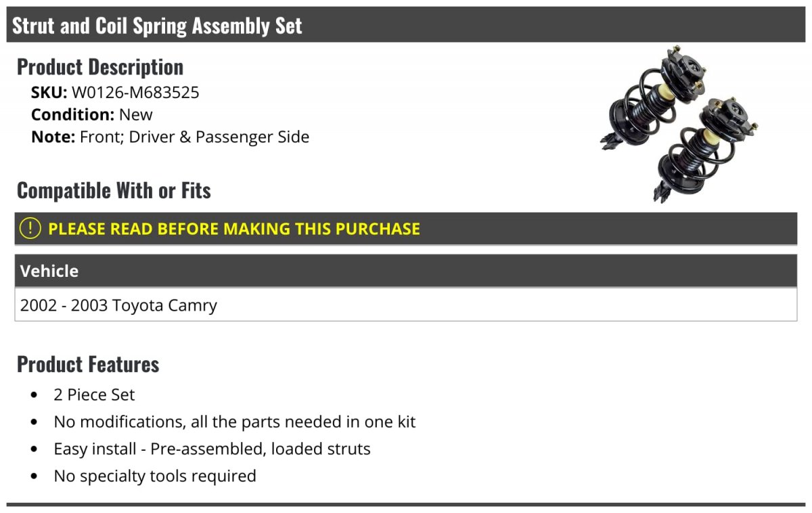Click the Compatible With or Fits heading
The image size is (812, 513).
point(114,191)
